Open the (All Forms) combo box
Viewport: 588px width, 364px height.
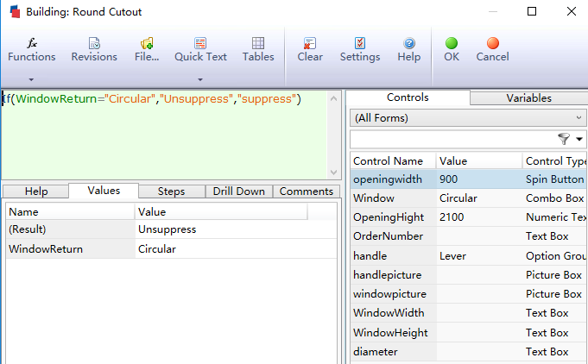(x=467, y=117)
